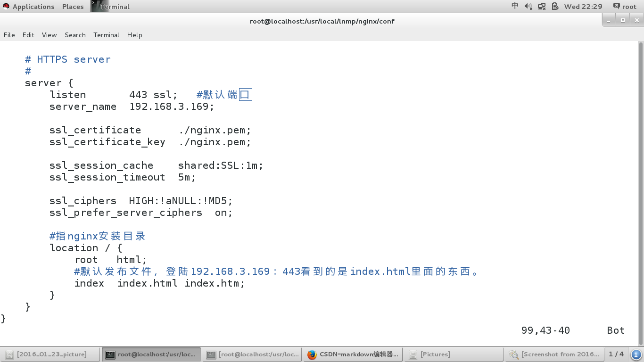644x362 pixels.
Task: Click 'ssl_ciphers HIGH:!aNULL:!MD5;' line
Action: coord(141,201)
